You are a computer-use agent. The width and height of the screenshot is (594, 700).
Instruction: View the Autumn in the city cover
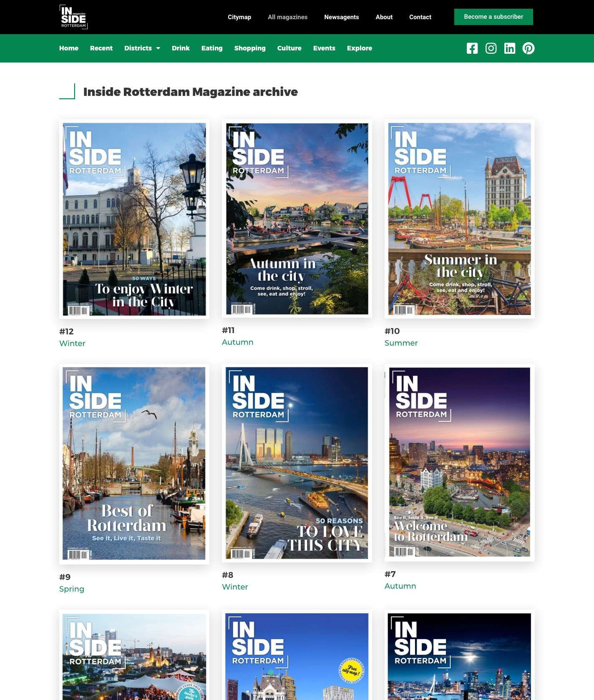(297, 218)
